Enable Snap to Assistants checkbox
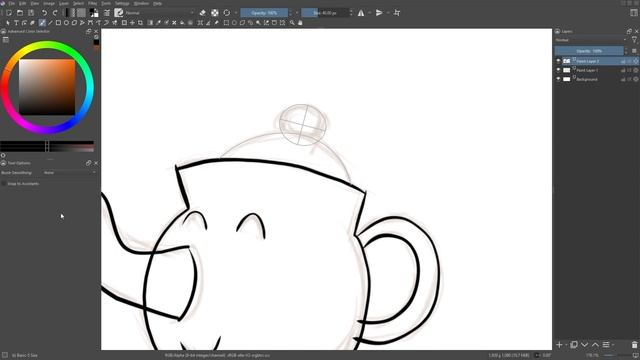Viewport: 640px width, 360px height. pyautogui.click(x=4, y=184)
